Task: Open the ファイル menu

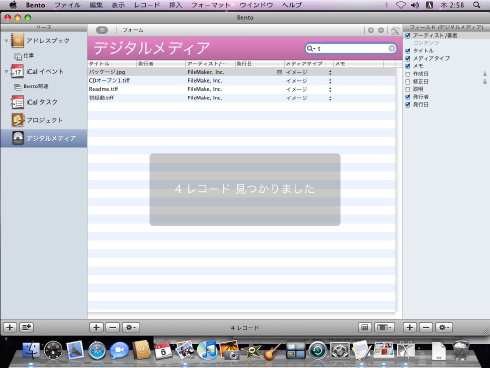Action: click(x=67, y=5)
